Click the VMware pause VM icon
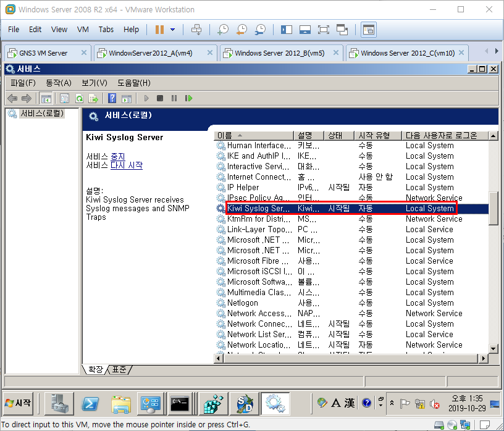The height and width of the screenshot is (431, 504). [x=159, y=30]
